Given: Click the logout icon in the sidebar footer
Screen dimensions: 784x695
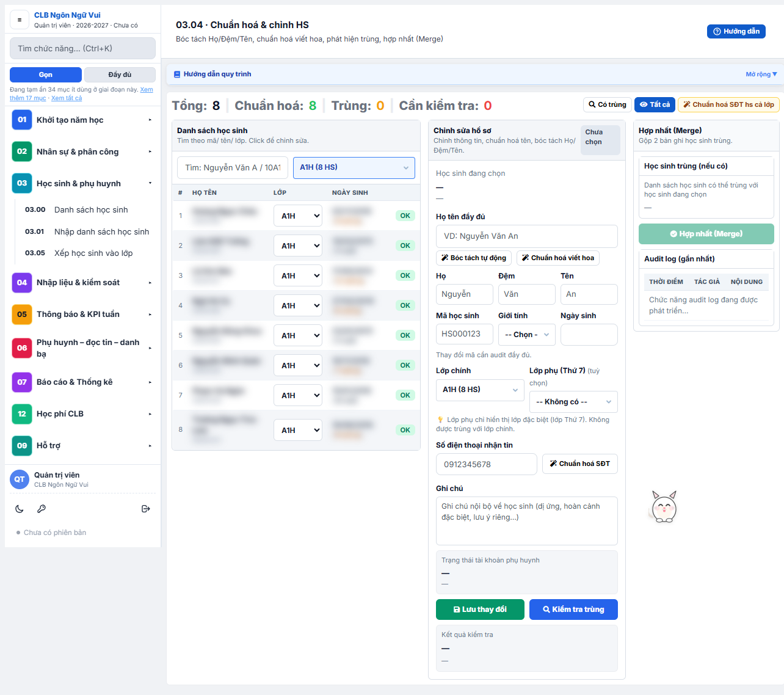Looking at the screenshot, I should tap(145, 509).
